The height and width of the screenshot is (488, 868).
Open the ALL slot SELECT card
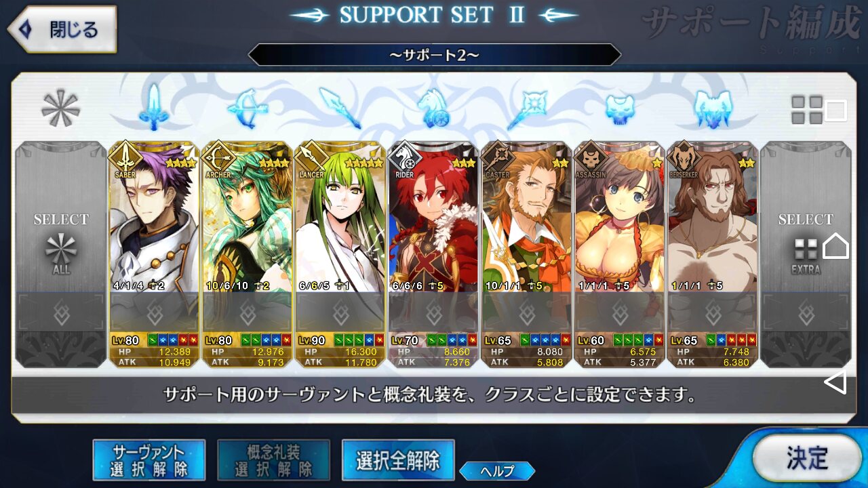click(61, 254)
